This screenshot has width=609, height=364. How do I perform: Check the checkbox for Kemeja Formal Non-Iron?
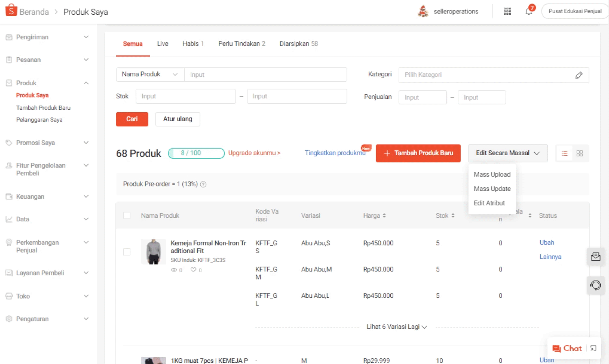126,252
